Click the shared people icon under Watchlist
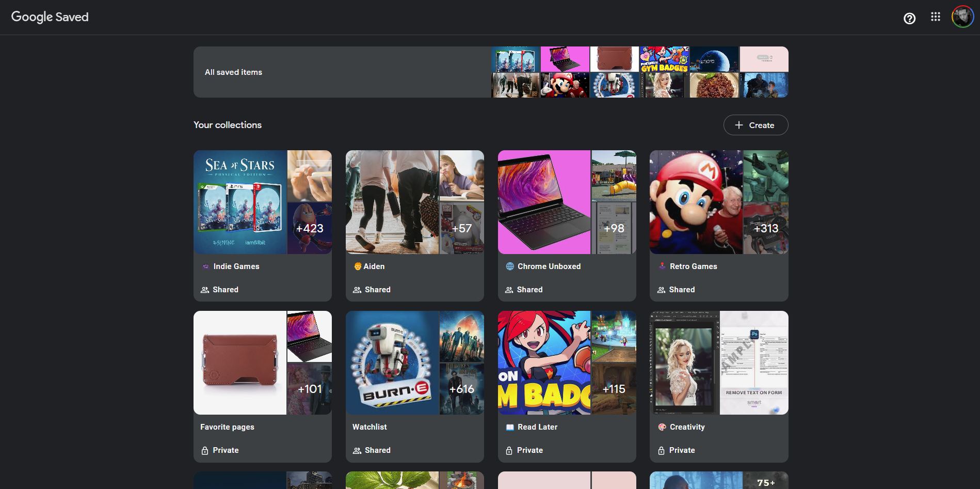Screen dimensions: 980x489 [357, 451]
